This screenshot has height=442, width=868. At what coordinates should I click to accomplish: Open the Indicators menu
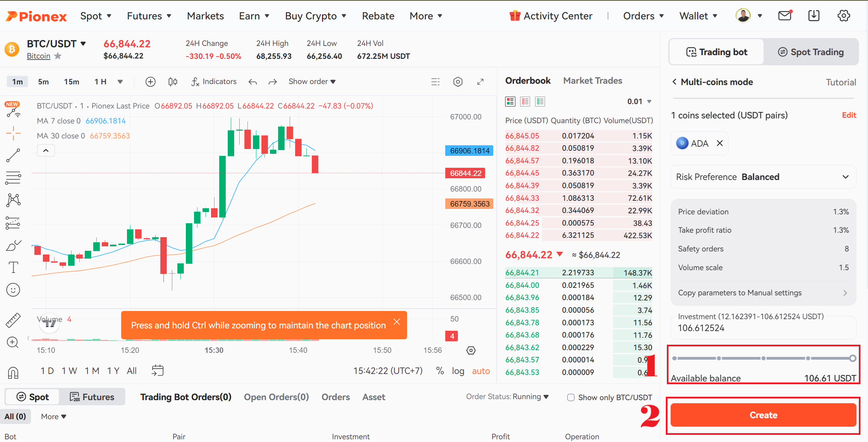214,82
